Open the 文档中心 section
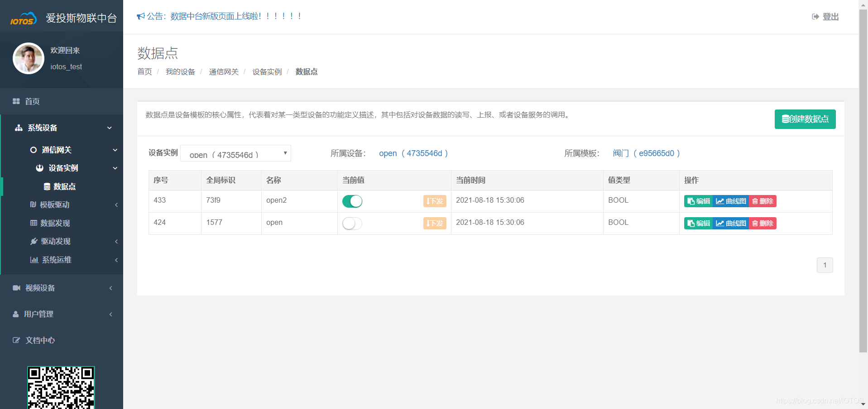This screenshot has width=868, height=409. [x=40, y=340]
